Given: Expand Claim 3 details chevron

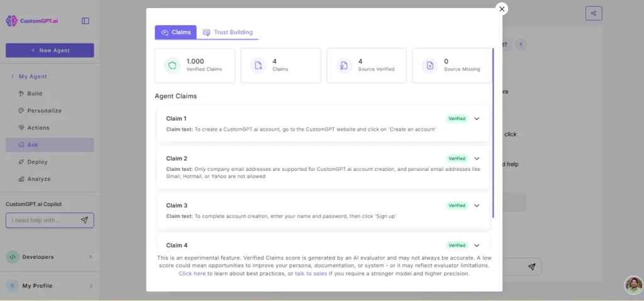Looking at the screenshot, I should click(477, 205).
